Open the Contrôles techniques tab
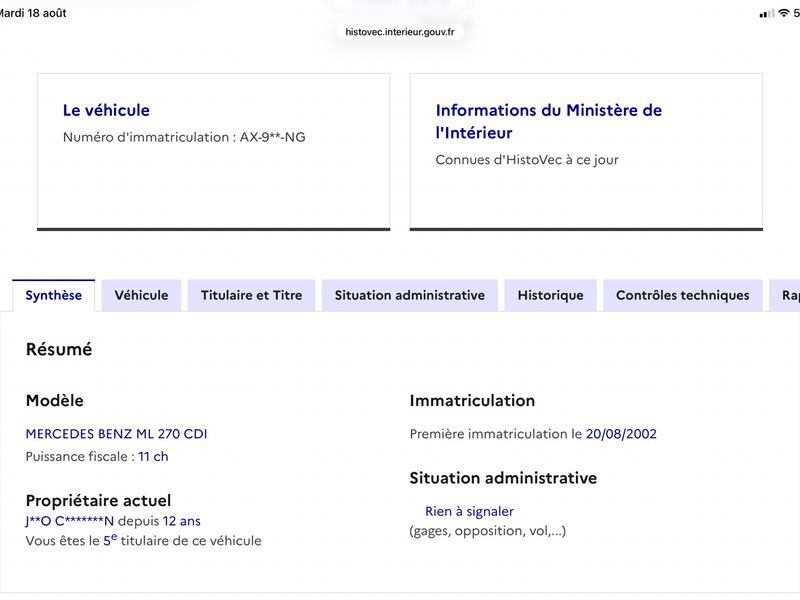This screenshot has width=800, height=600. coord(683,295)
